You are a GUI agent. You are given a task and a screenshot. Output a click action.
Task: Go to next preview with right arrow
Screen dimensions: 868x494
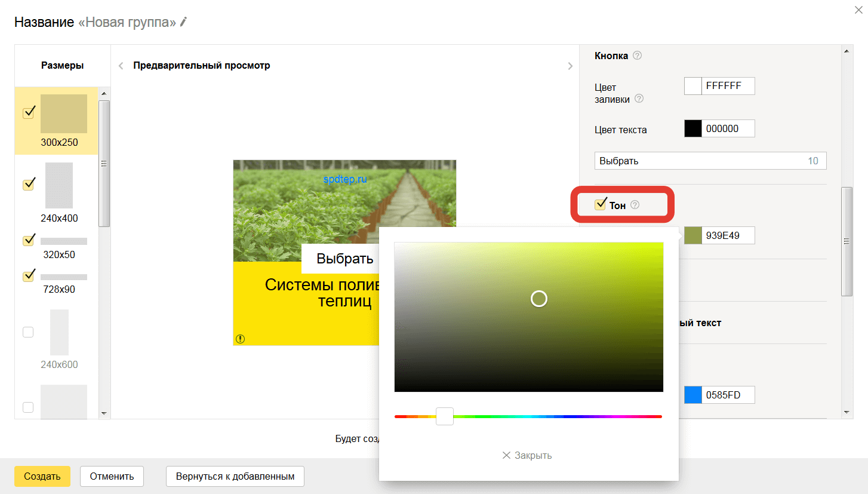[570, 66]
